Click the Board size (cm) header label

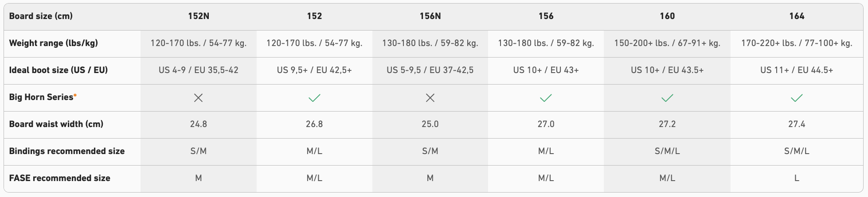[x=41, y=16]
